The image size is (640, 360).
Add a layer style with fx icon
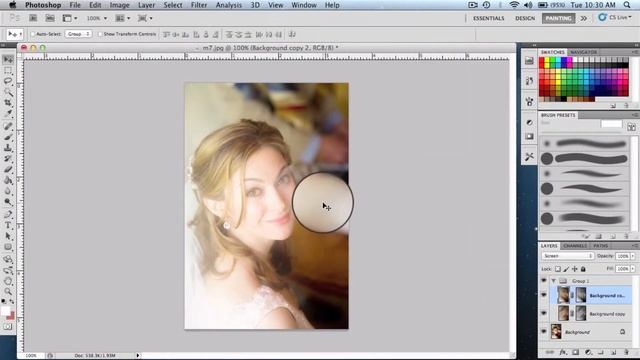click(563, 352)
